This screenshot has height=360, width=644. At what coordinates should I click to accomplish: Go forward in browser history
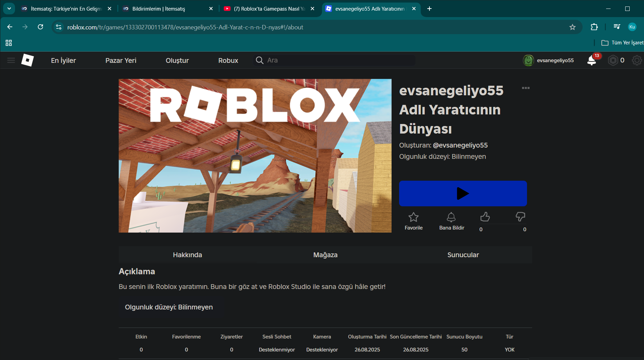tap(25, 27)
